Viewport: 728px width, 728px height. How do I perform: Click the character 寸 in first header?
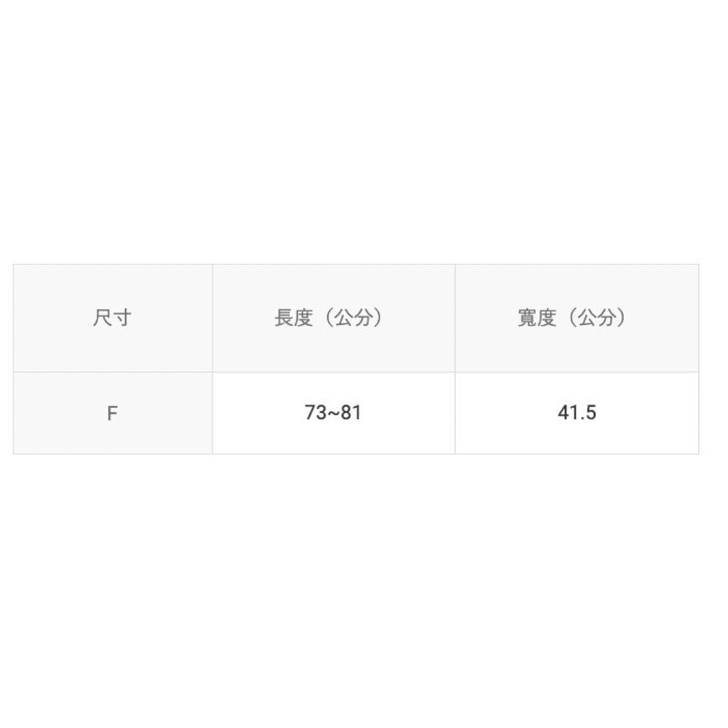(122, 318)
